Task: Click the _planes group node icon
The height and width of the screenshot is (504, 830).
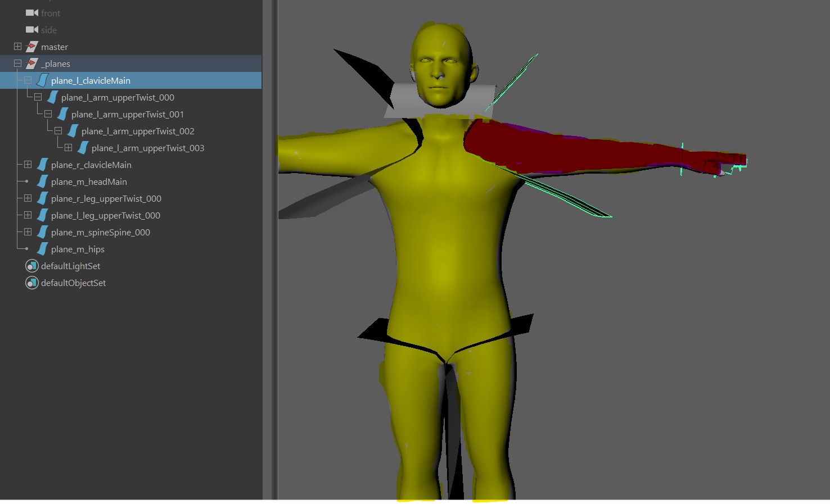Action: tap(32, 64)
